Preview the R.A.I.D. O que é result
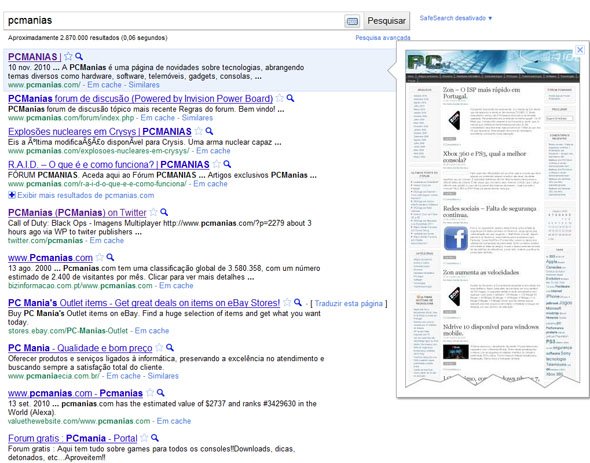 (x=227, y=164)
